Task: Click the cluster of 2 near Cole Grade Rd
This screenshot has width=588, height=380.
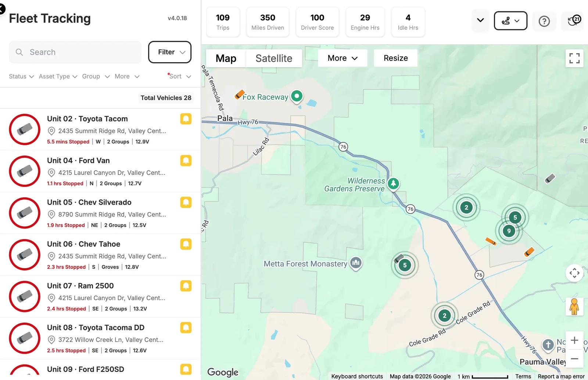Action: click(x=445, y=315)
